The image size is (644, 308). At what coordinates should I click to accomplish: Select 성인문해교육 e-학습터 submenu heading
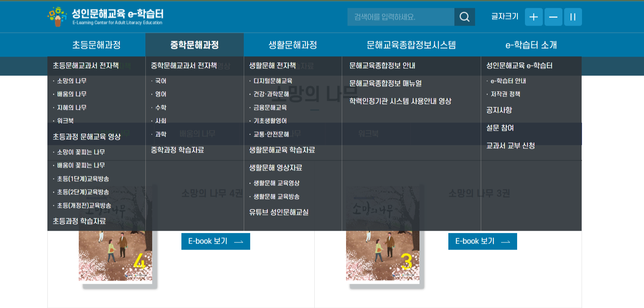click(519, 66)
